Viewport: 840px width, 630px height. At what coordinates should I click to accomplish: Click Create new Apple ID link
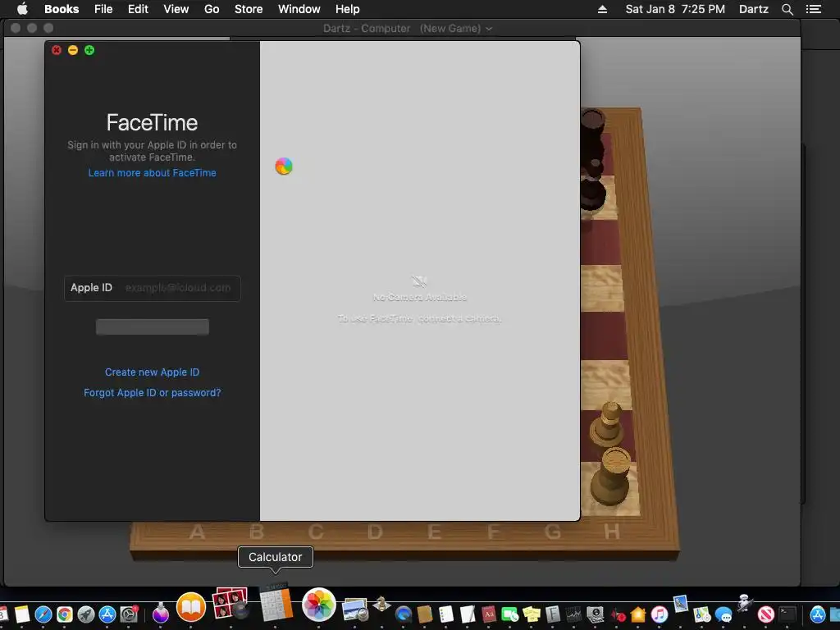152,372
